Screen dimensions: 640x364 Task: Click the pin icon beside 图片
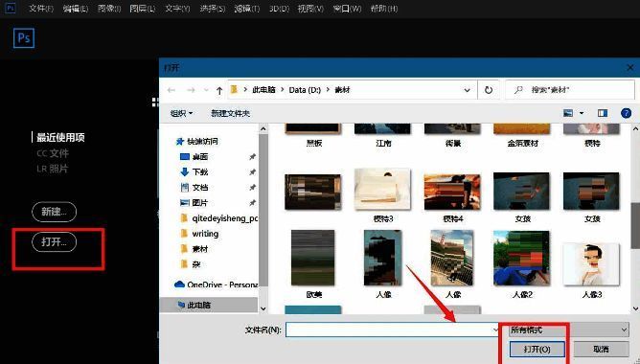(253, 203)
